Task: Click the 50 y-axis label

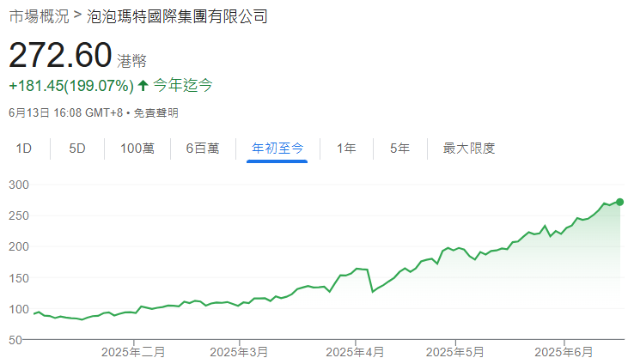Action: tap(15, 340)
